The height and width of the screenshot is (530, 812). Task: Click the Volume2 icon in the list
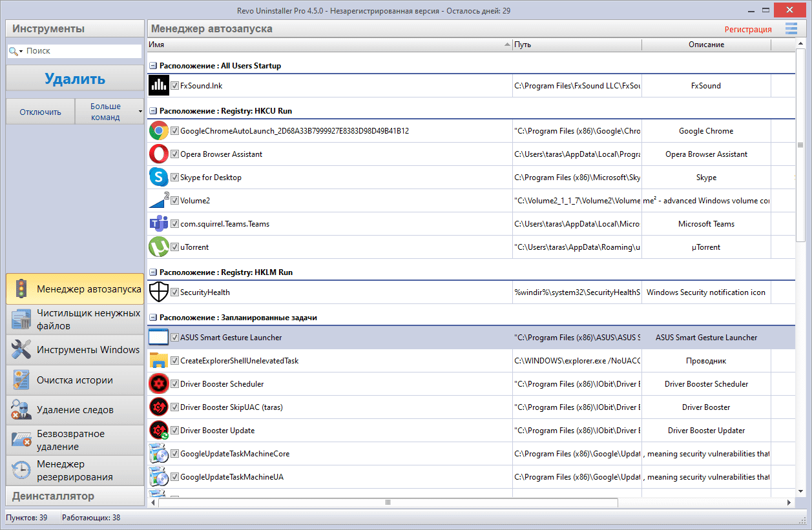click(158, 201)
